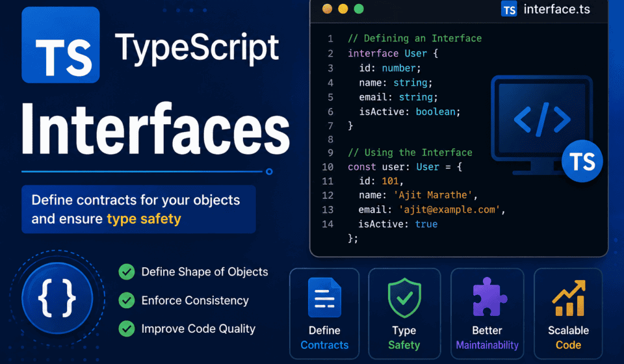Click the '// Using the Interface' comment
The image size is (624, 364).
click(x=410, y=153)
